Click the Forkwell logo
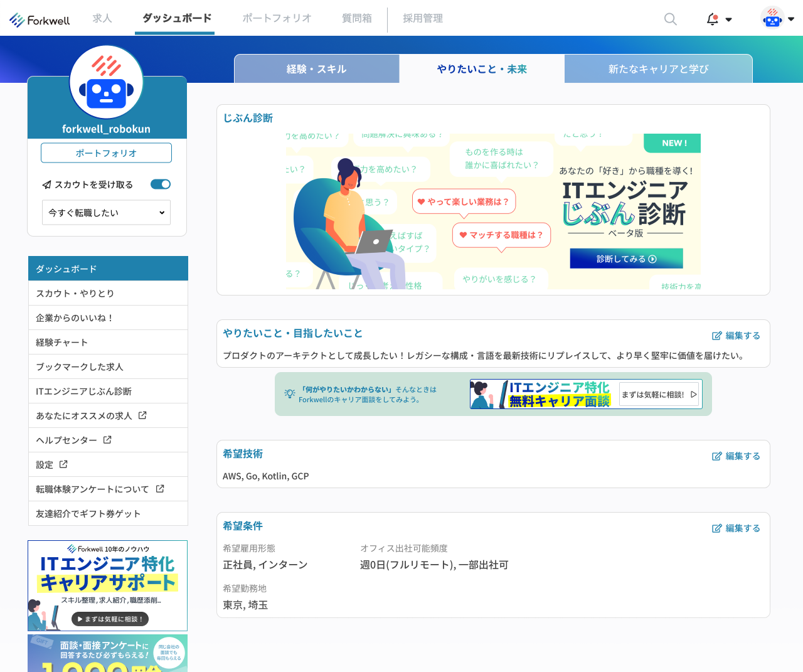 [40, 20]
